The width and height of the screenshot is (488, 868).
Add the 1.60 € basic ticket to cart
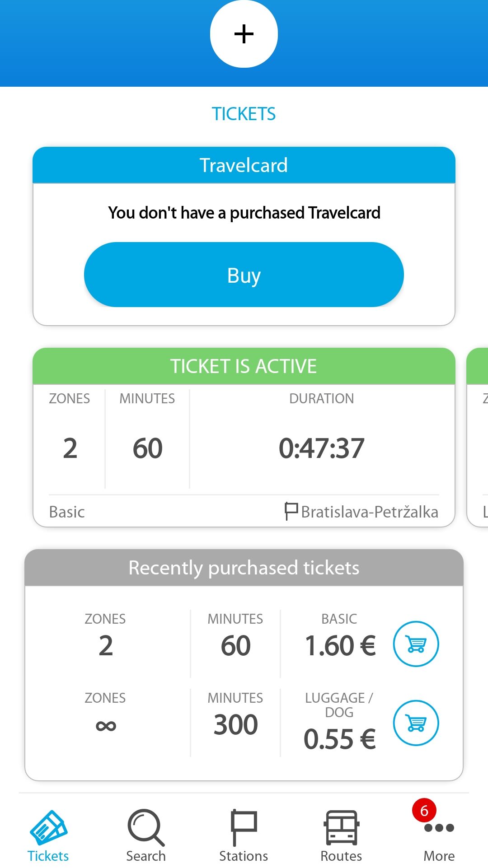click(416, 644)
